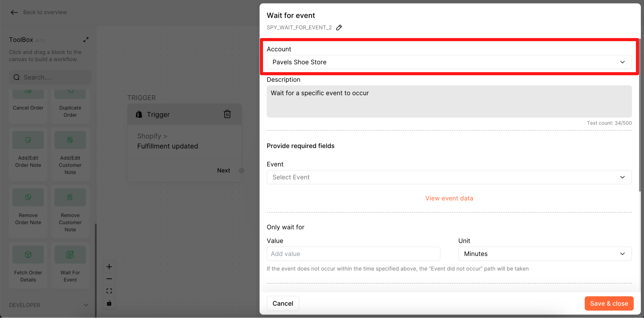The image size is (644, 318).
Task: Click the back arrow icon
Action: (14, 12)
